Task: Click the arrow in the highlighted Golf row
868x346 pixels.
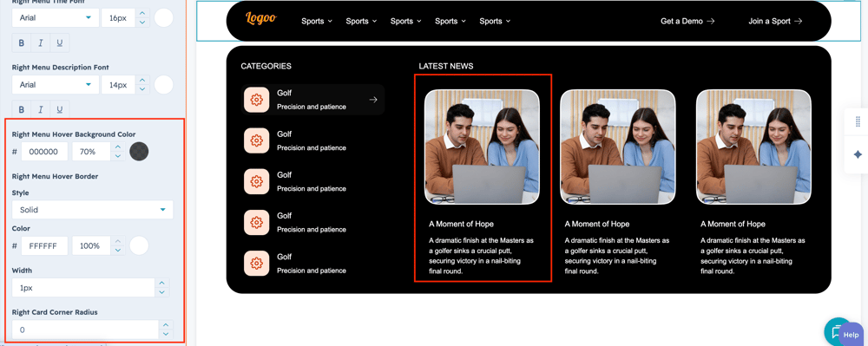Action: tap(373, 100)
